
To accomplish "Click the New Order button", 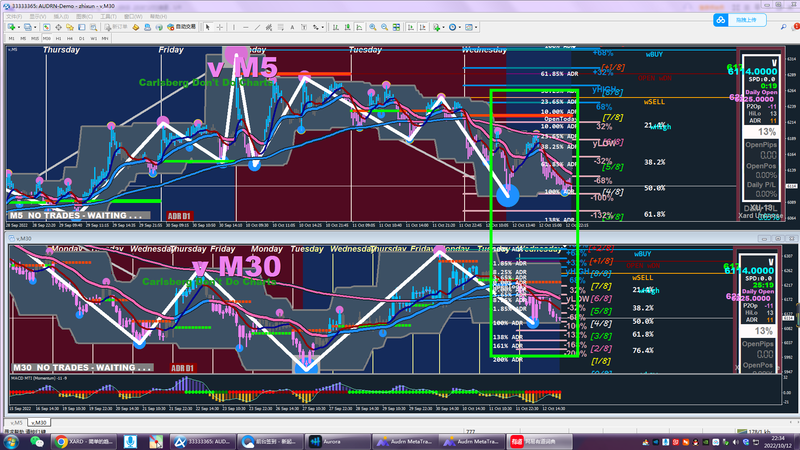I will click(x=115, y=27).
